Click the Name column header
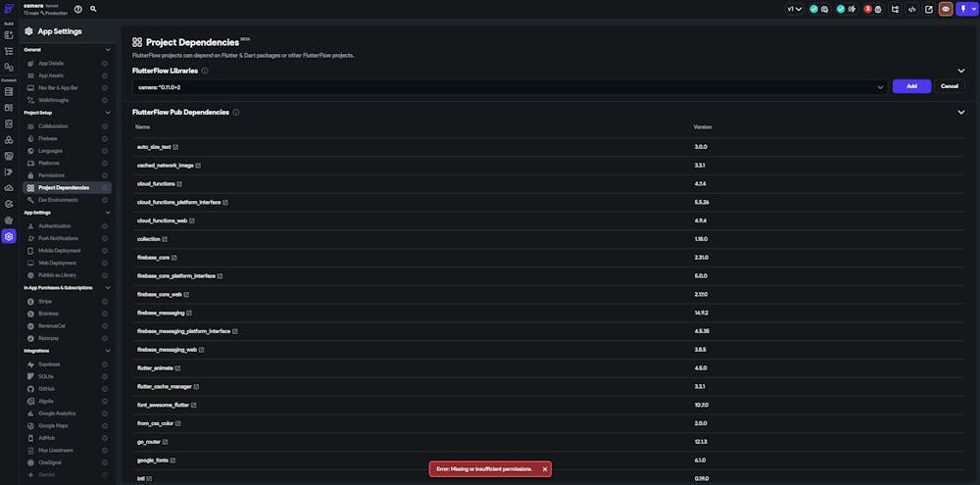This screenshot has height=485, width=980. [142, 126]
